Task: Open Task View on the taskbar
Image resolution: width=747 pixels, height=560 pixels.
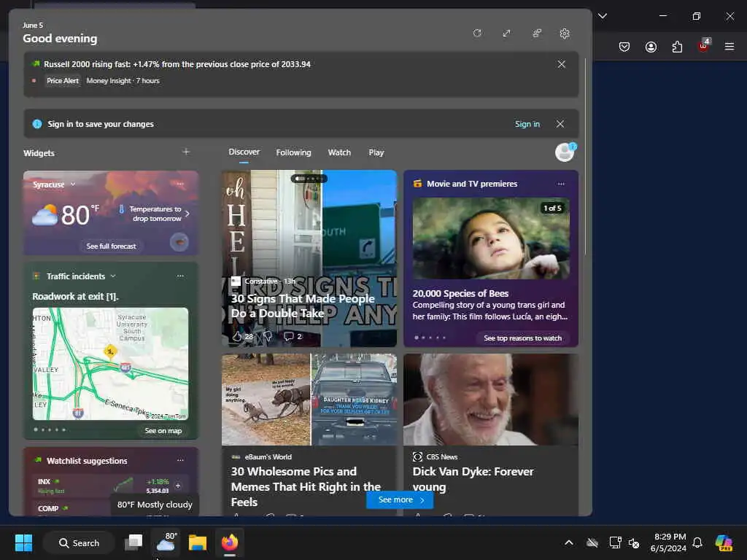Action: 134,542
